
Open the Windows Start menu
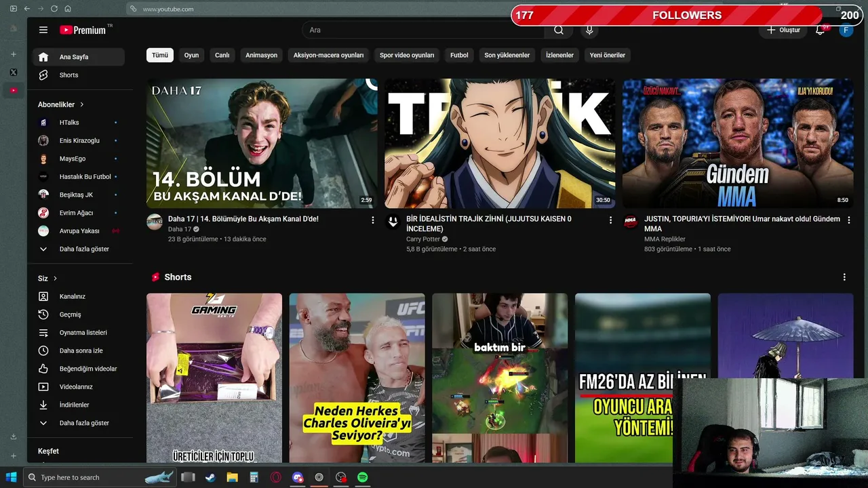click(11, 477)
